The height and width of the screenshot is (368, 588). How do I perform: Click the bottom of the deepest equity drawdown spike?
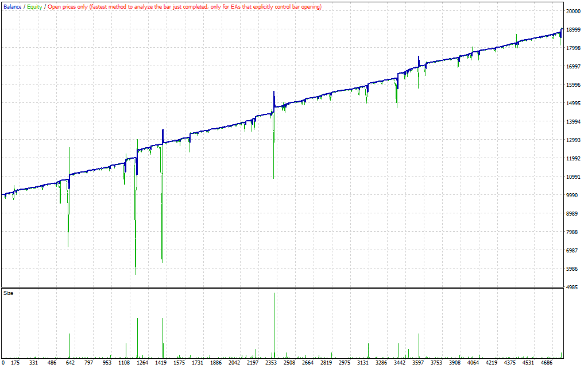click(x=136, y=274)
